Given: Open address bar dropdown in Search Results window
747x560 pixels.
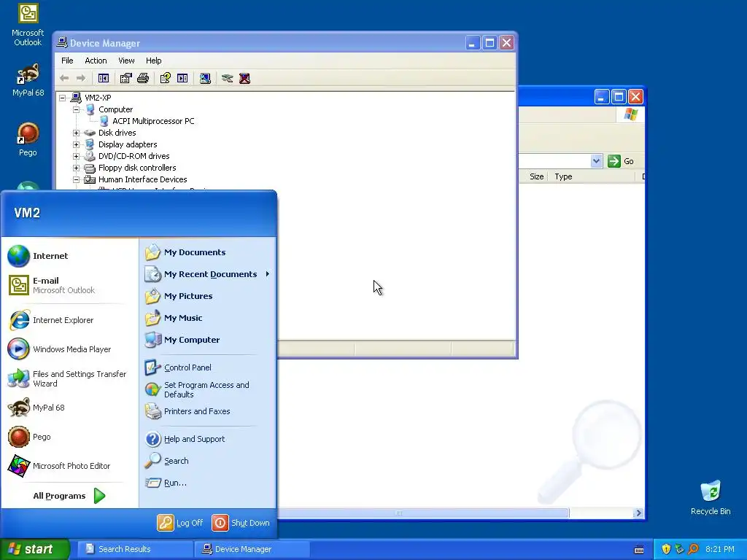Looking at the screenshot, I should click(x=596, y=161).
